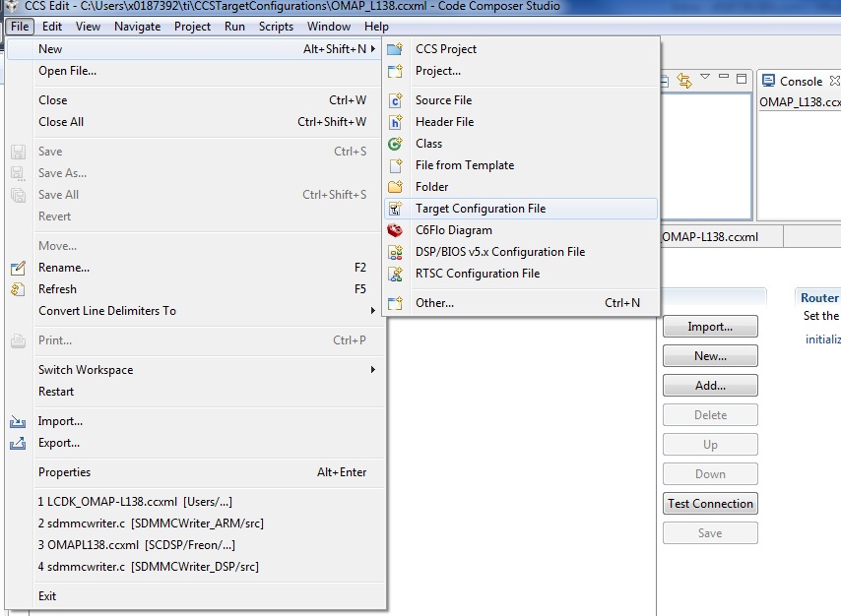This screenshot has height=616, width=841.
Task: Select RTSC Configuration File entry
Action: point(521,274)
